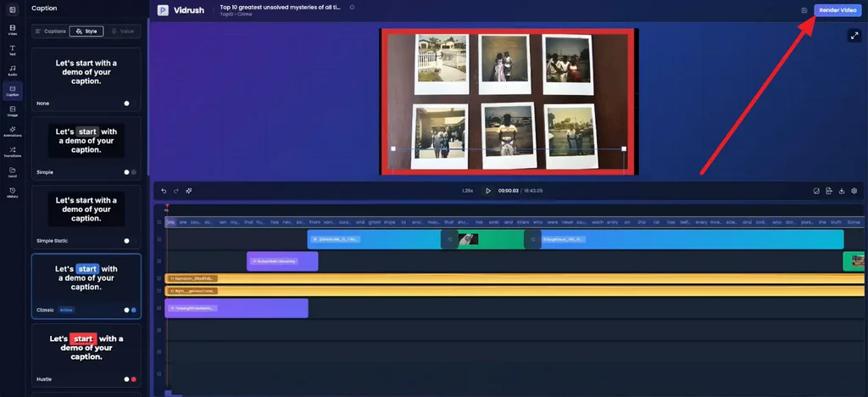Image resolution: width=868 pixels, height=397 pixels.
Task: Open the Audio panel in sidebar
Action: (x=12, y=70)
